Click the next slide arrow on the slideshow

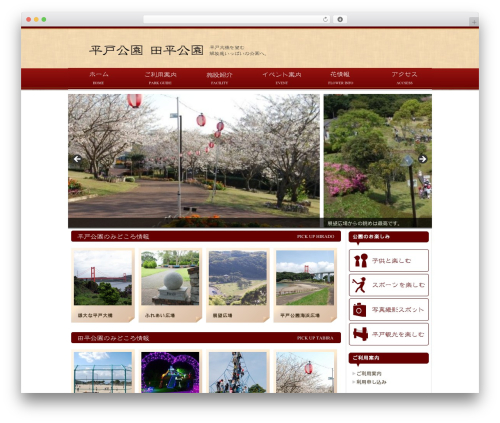(422, 159)
